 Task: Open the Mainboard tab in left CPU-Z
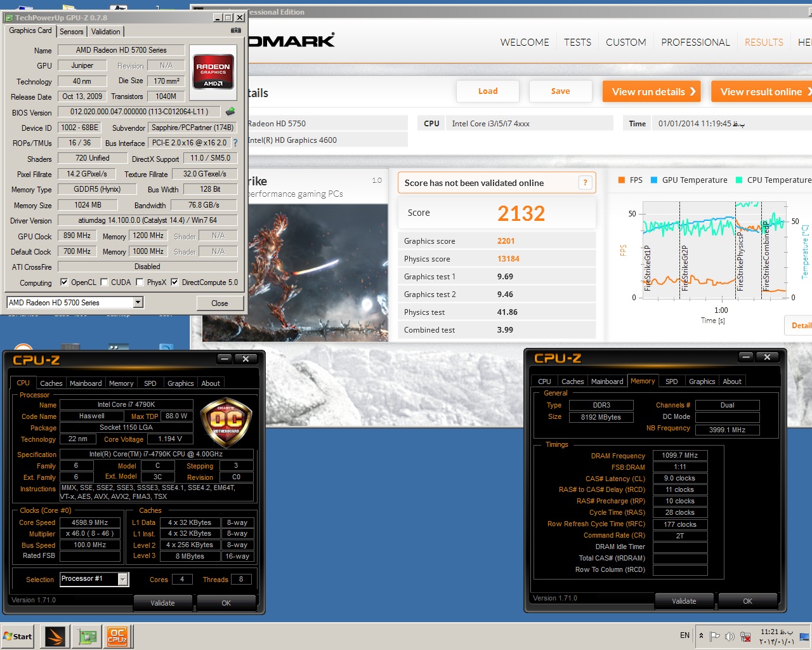(86, 383)
